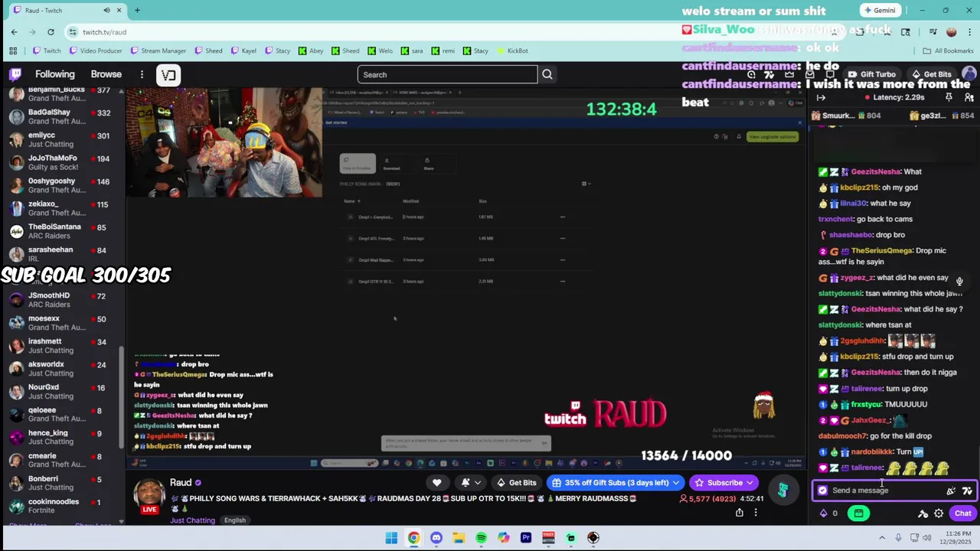Open cookinnoodles channel in sidebar

tap(61, 506)
